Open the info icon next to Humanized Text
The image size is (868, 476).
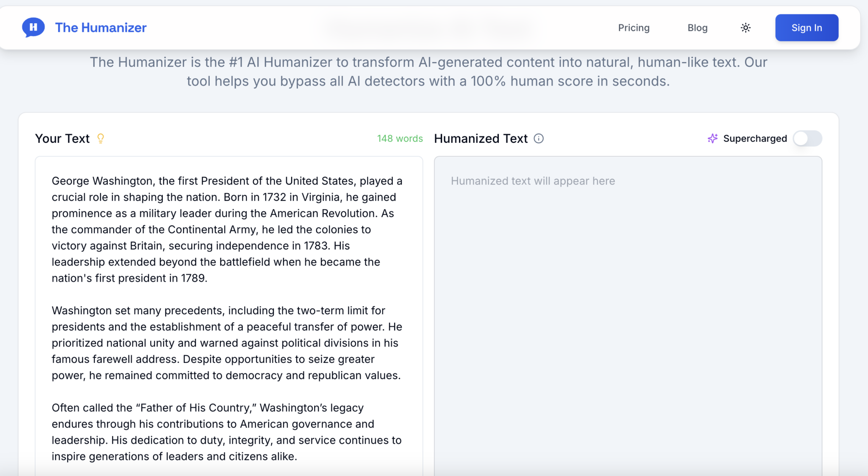coord(539,138)
